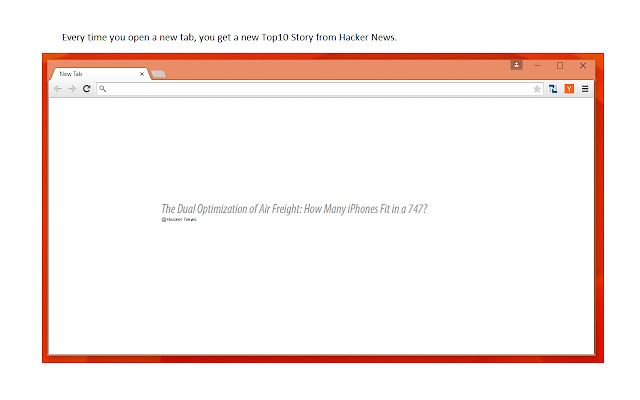Reload the page with the refresh icon

(87, 89)
